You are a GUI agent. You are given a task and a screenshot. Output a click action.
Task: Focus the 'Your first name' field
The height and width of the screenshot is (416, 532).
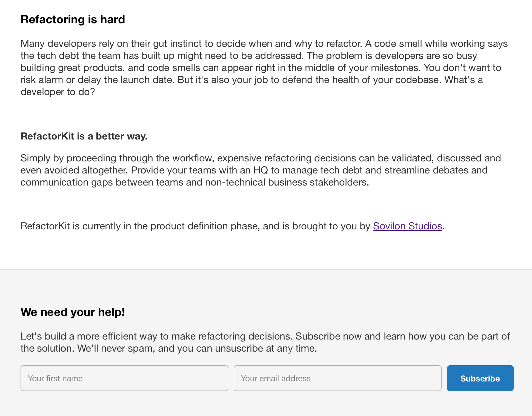124,378
